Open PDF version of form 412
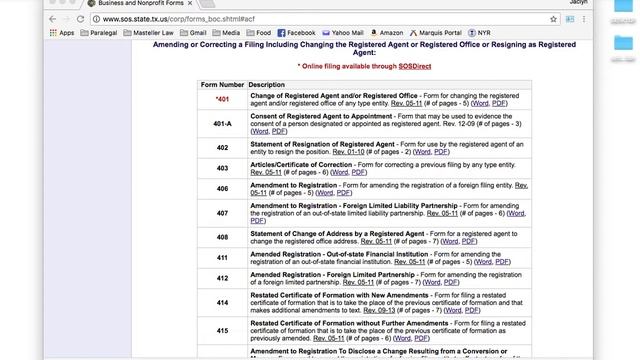Screen dimensions: 640x360 point(450,282)
